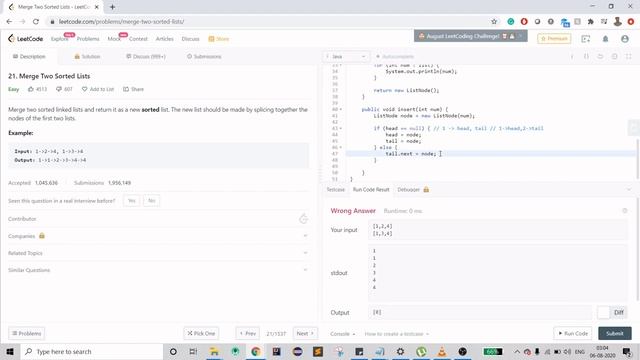640x360 pixels.
Task: Click the editor fullscreen icon
Action: (x=629, y=56)
